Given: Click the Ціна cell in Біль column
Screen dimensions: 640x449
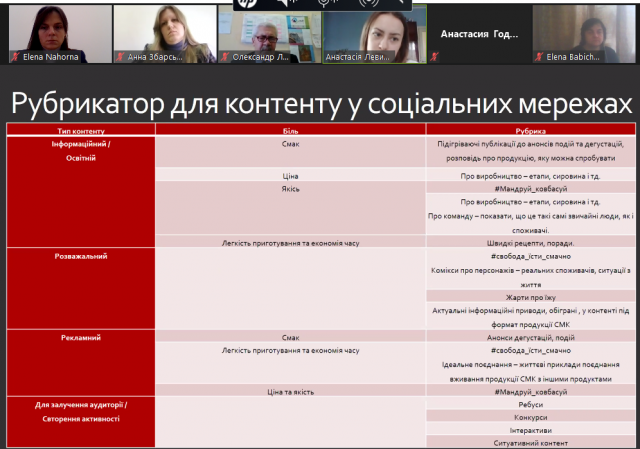Looking at the screenshot, I should pyautogui.click(x=290, y=176).
